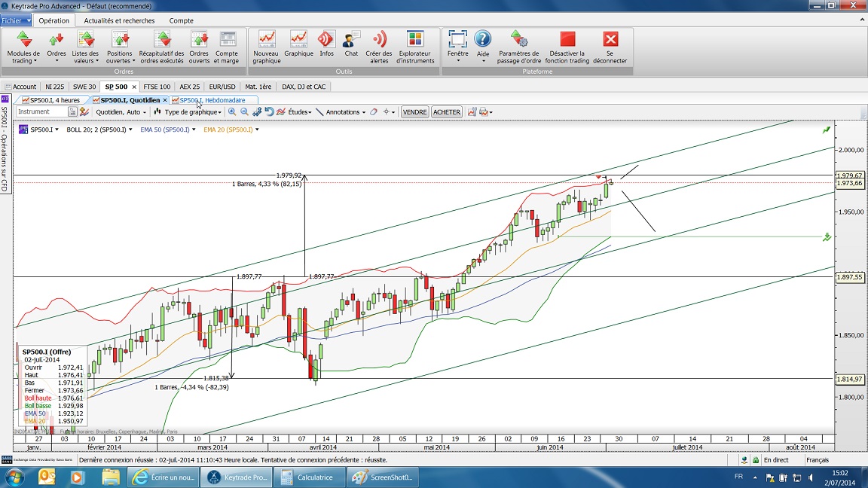Screen dimensions: 868x488
Task: Switch to the Compte ribbon tab
Action: click(x=181, y=20)
